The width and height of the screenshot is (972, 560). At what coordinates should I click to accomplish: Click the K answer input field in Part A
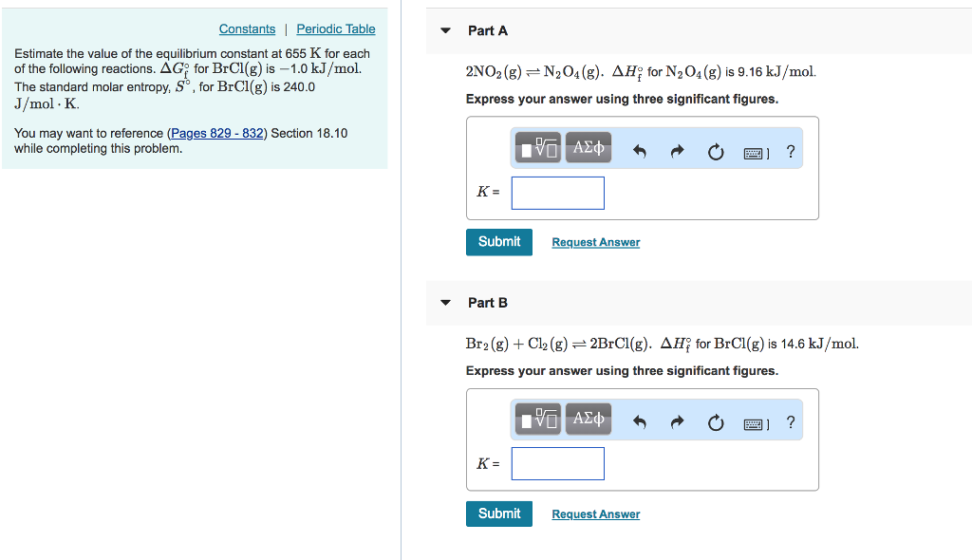pos(557,193)
